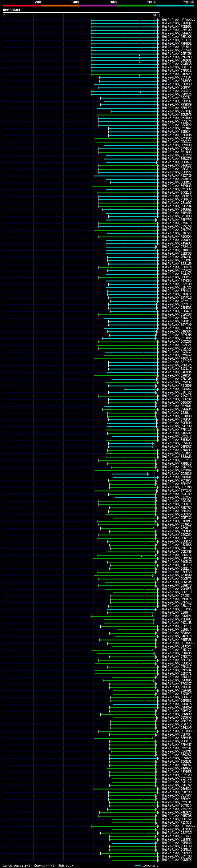Click the UniRef100_C5YF84 label
The height and width of the screenshot is (868, 197).
pos(177,78)
